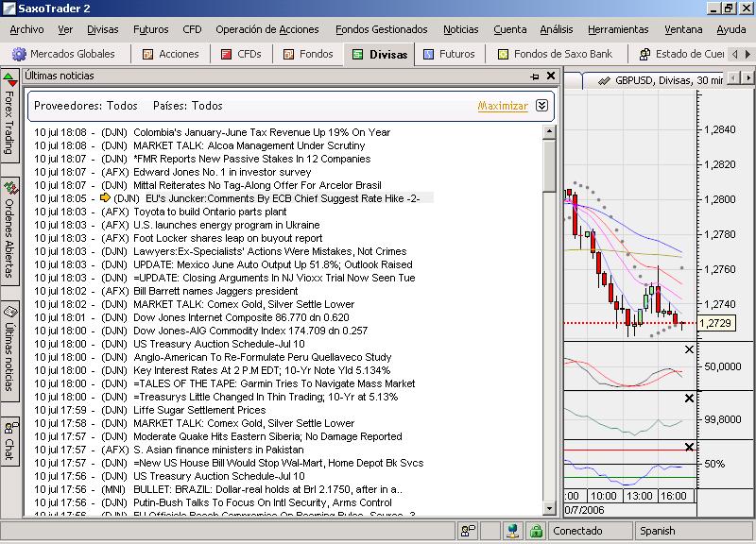This screenshot has height=544, width=756.
Task: Click the green Divisas tab icon
Action: [x=358, y=55]
